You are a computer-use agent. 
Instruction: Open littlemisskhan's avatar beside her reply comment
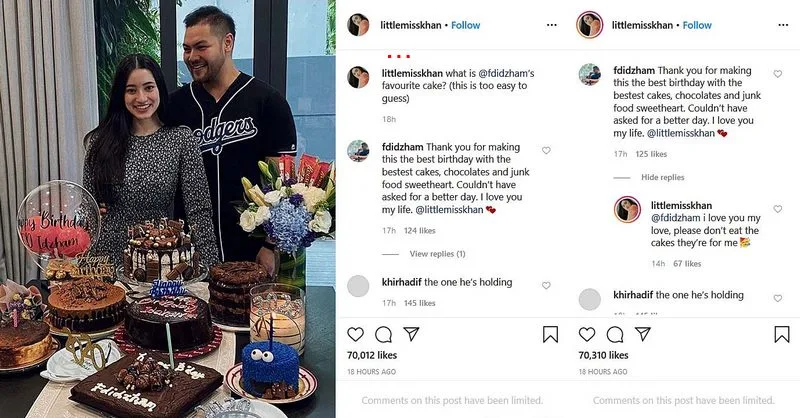tap(628, 210)
